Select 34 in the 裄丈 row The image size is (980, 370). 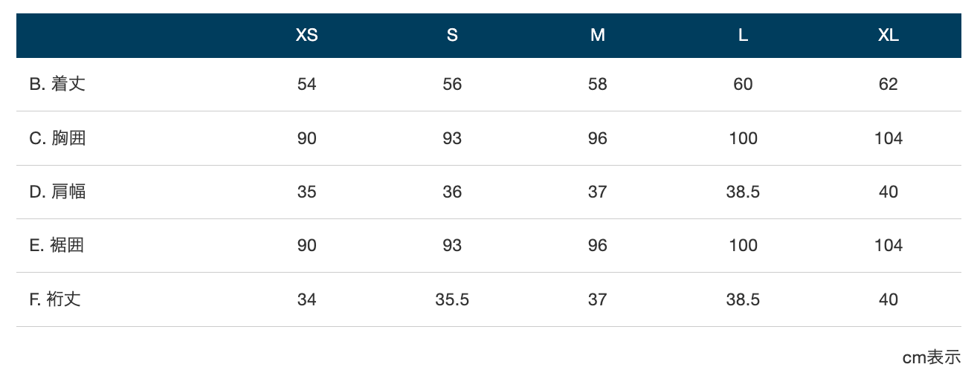[307, 299]
